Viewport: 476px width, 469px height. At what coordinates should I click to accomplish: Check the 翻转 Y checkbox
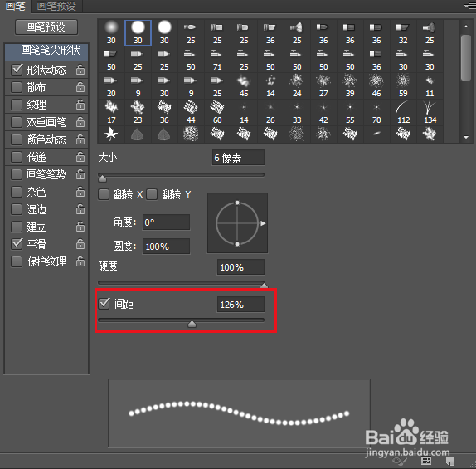(152, 194)
